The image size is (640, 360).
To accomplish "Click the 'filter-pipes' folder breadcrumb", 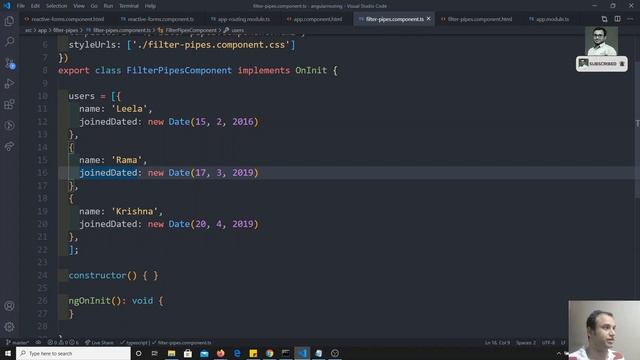I will [x=65, y=30].
